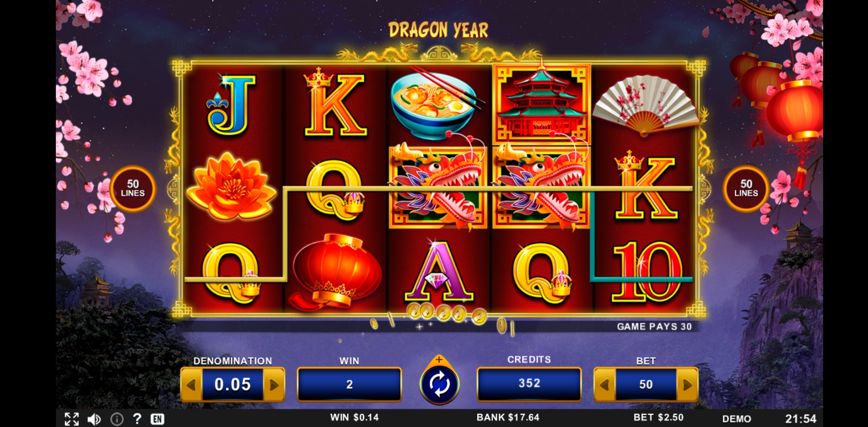Click the bet value field showing 50
The height and width of the screenshot is (427, 868).
(646, 385)
